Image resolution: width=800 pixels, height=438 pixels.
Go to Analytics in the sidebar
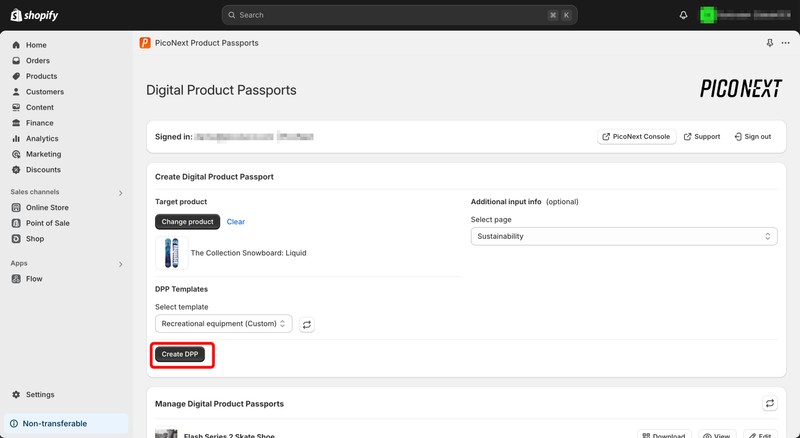click(x=41, y=139)
